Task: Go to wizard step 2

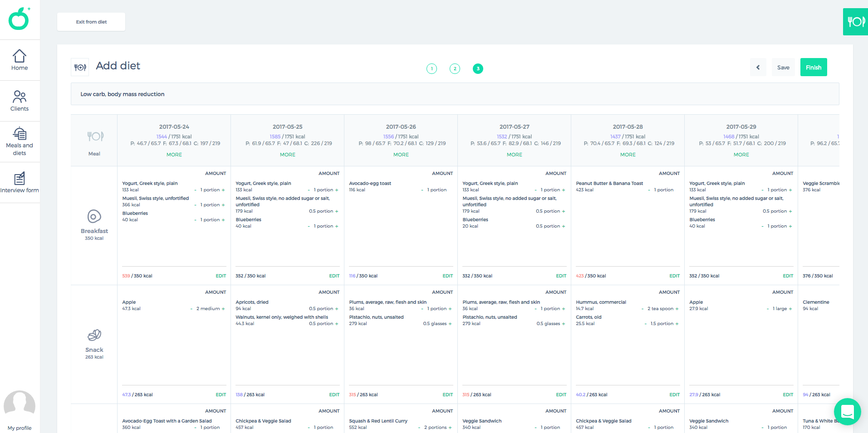Action: pyautogui.click(x=455, y=68)
